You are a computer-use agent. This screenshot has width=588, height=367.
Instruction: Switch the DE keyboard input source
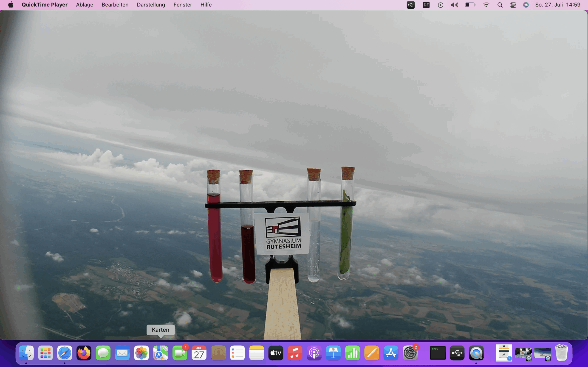click(426, 5)
